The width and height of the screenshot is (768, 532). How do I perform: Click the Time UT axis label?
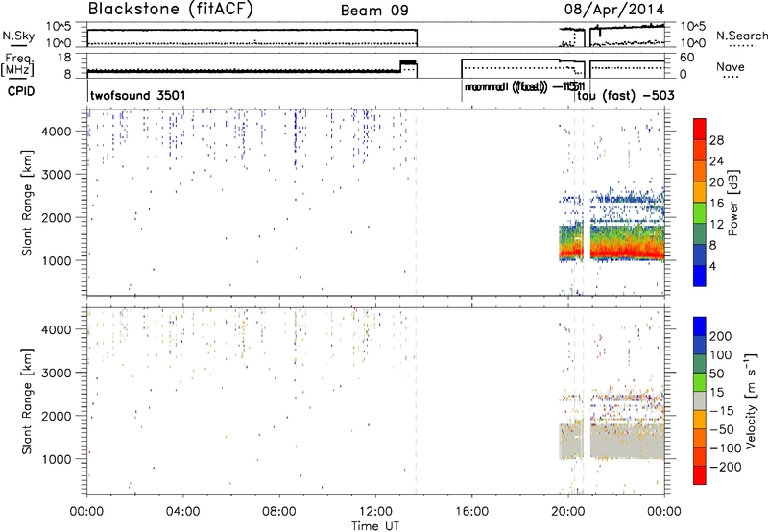pos(375,526)
